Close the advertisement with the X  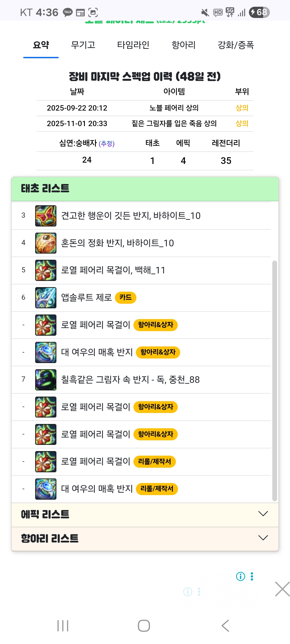pyautogui.click(x=282, y=589)
